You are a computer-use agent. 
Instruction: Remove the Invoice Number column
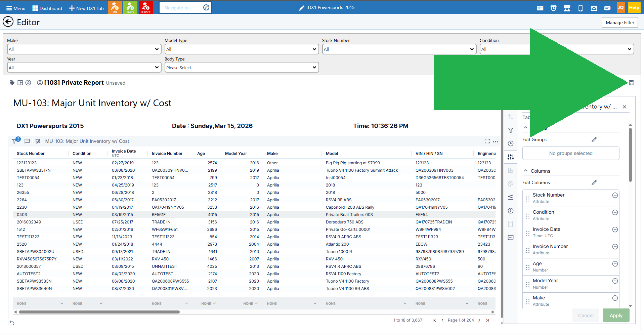(615, 247)
